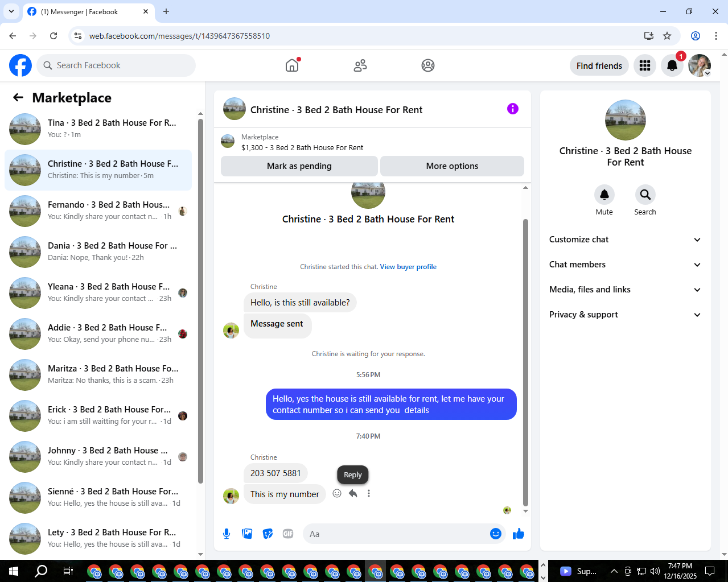Image resolution: width=728 pixels, height=582 pixels.
Task: Open the account profile picture menu
Action: click(x=700, y=65)
